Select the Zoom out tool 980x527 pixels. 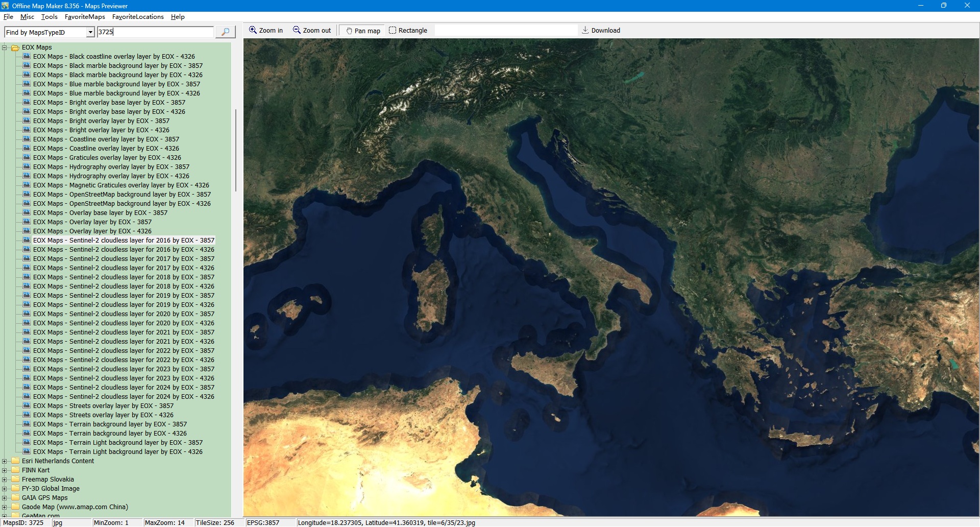[x=312, y=31]
